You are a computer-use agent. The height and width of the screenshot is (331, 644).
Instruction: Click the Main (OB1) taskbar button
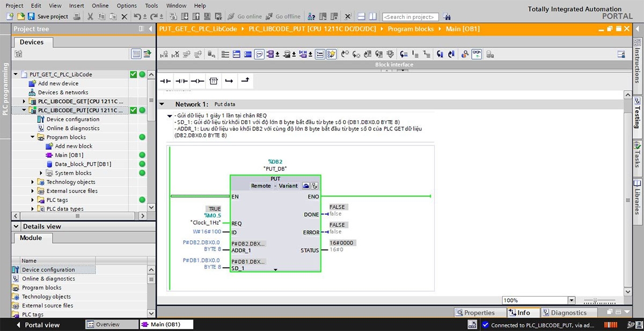(166, 325)
